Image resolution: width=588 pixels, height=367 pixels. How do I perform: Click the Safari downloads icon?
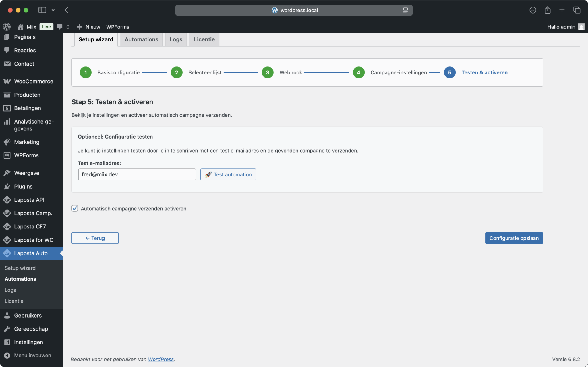(533, 10)
